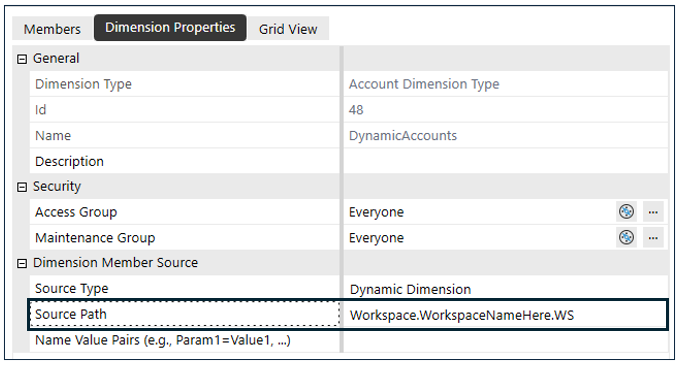Click the Description value field

506,161
